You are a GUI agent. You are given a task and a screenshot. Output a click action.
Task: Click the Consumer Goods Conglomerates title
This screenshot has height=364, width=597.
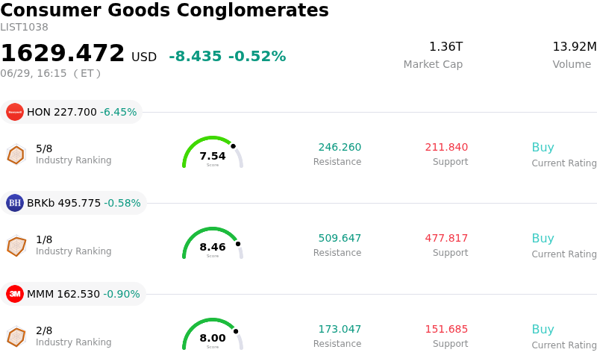pos(164,10)
